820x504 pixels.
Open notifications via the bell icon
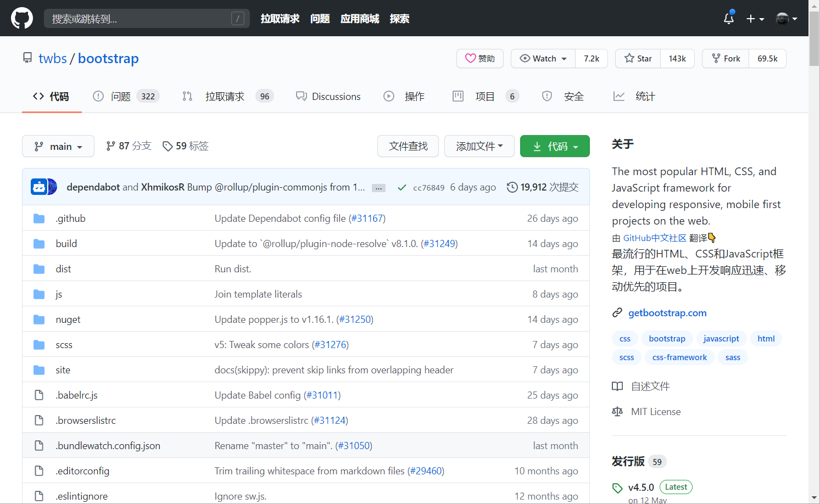tap(728, 18)
